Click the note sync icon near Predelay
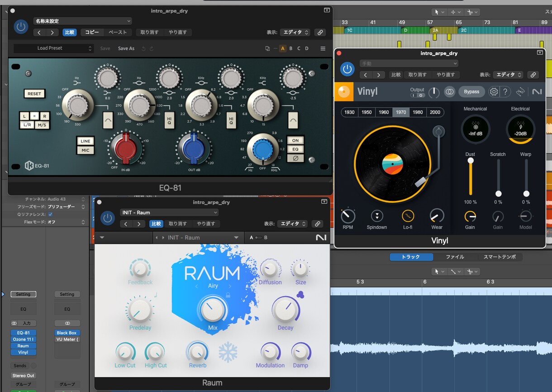Image resolution: width=552 pixels, height=392 pixels. [x=155, y=295]
